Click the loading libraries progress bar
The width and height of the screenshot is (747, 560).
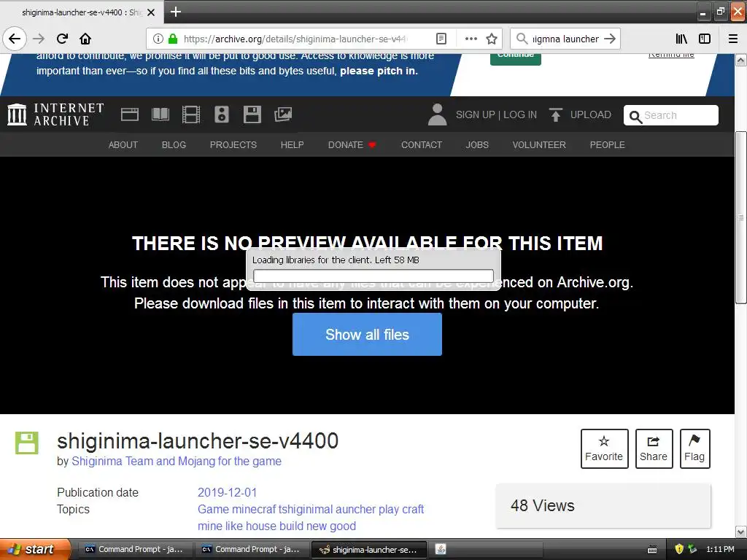pyautogui.click(x=373, y=276)
